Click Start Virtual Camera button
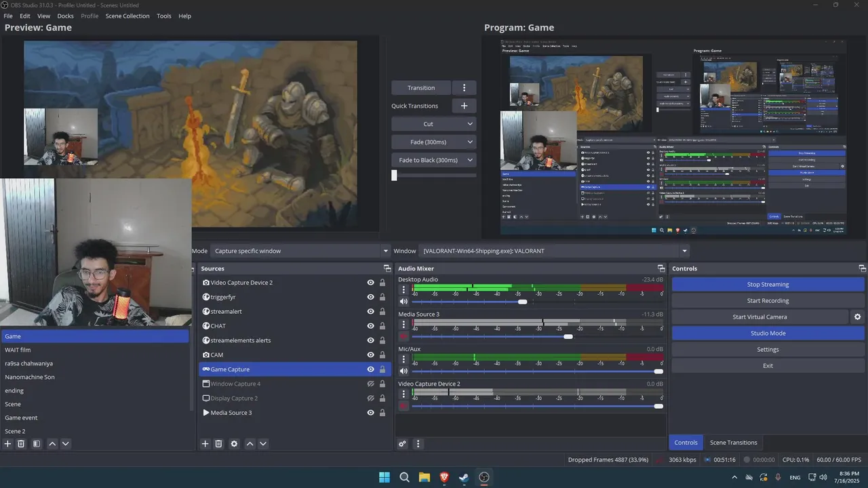Image resolution: width=868 pixels, height=488 pixels. pyautogui.click(x=759, y=317)
